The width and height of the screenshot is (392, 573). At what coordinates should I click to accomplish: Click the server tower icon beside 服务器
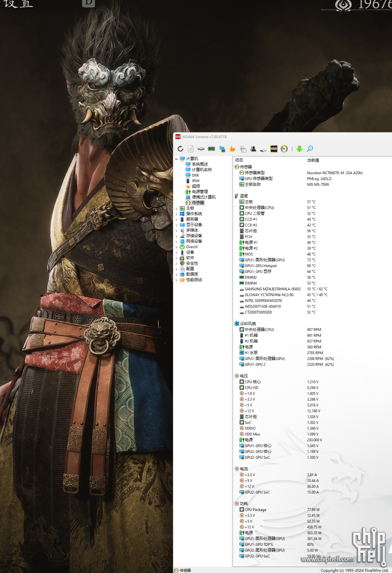182,219
